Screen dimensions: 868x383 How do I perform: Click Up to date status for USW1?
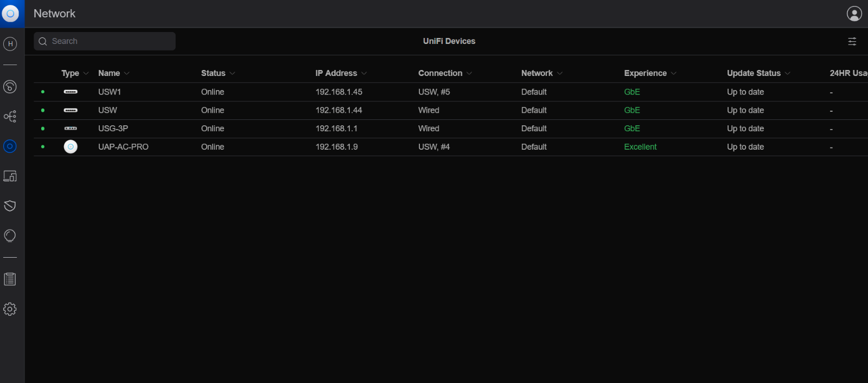tap(745, 92)
